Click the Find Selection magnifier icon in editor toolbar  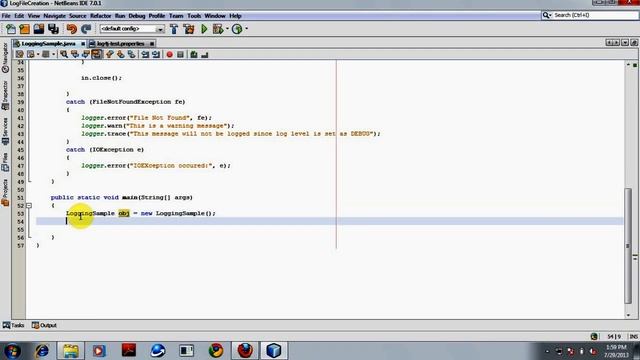[x=64, y=54]
